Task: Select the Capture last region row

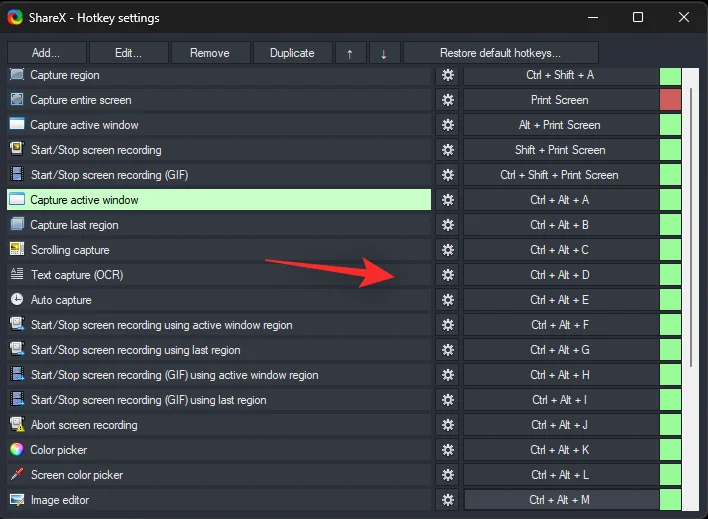Action: point(220,225)
